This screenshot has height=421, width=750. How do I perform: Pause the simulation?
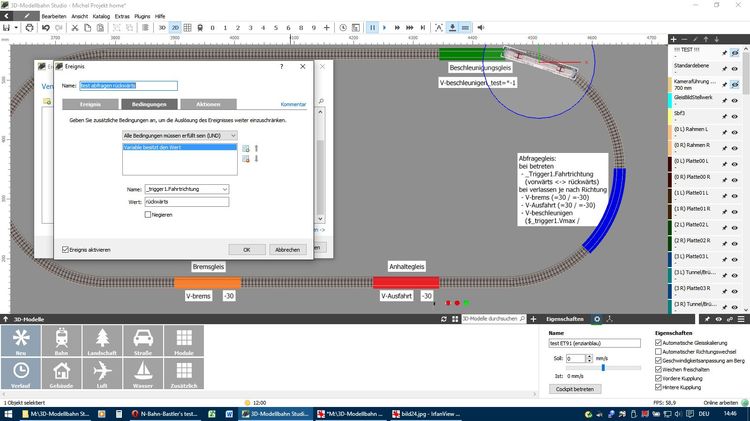(372, 28)
